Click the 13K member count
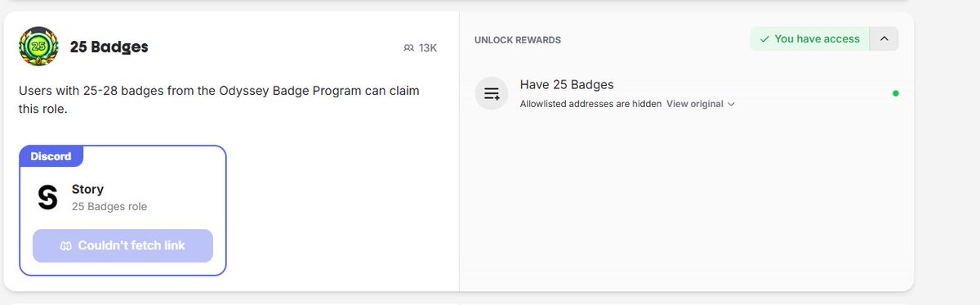Viewport: 980px width, 305px height. click(428, 48)
